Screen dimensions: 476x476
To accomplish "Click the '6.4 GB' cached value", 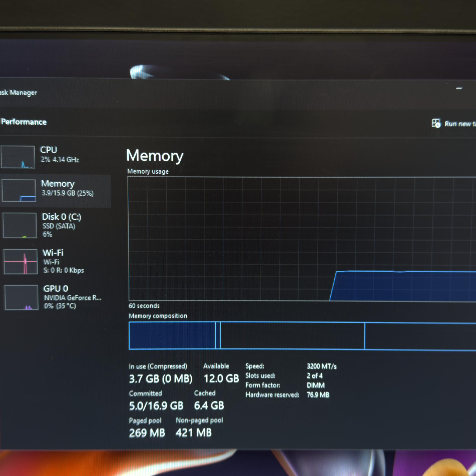I will tap(209, 406).
